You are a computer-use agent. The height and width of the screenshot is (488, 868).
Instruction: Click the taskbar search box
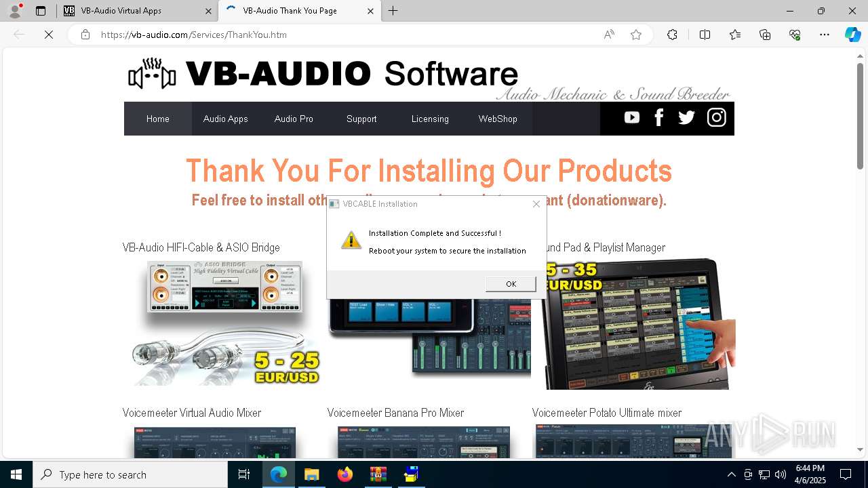pyautogui.click(x=130, y=474)
